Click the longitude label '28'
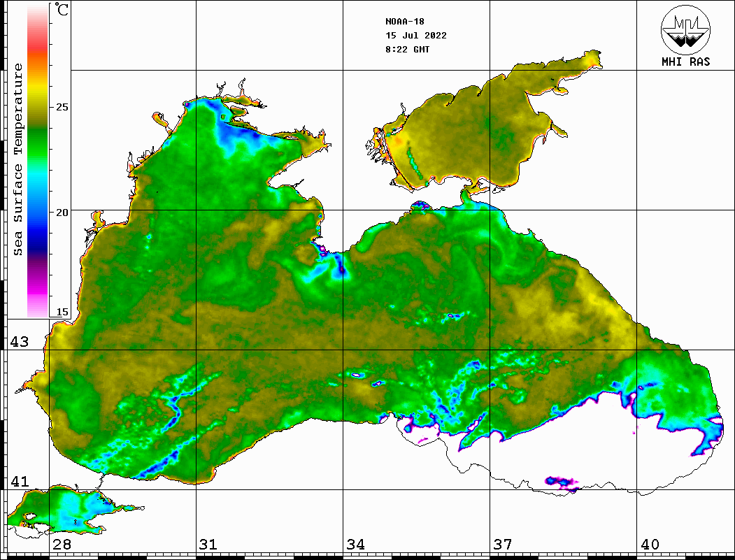The width and height of the screenshot is (735, 560). (x=62, y=545)
